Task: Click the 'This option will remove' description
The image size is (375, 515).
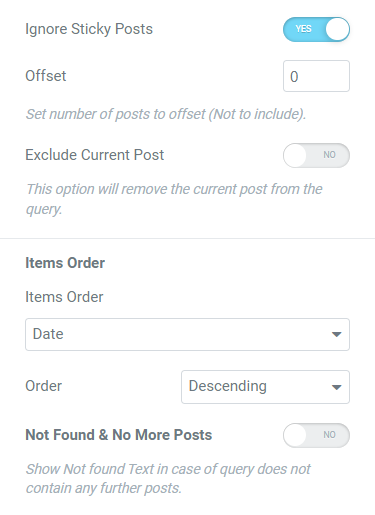Action: [174, 199]
